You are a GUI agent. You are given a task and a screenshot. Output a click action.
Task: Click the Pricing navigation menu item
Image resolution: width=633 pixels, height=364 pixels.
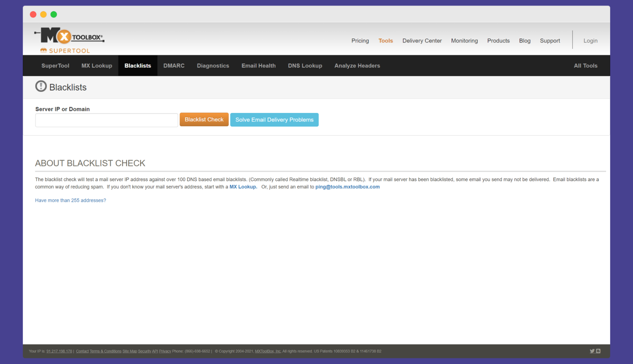[x=360, y=40]
